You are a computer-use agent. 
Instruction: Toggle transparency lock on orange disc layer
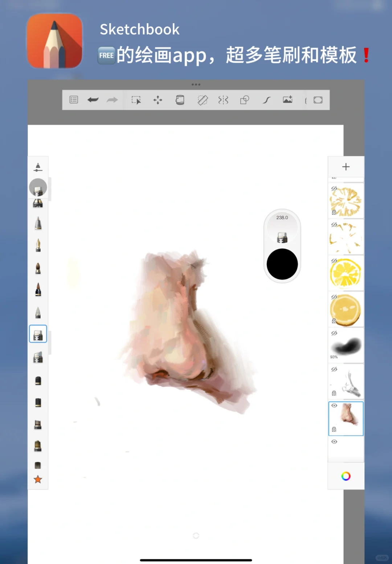[x=334, y=321]
